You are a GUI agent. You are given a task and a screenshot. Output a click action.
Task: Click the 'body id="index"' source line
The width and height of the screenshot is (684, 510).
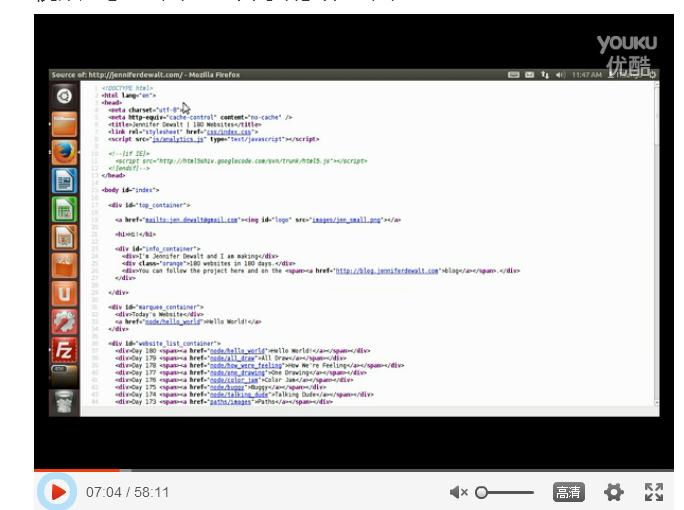point(130,190)
